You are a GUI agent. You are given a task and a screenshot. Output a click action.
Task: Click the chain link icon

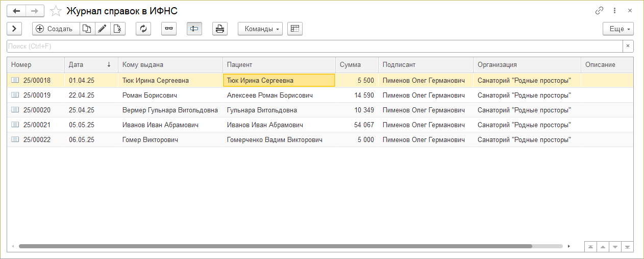pos(600,11)
